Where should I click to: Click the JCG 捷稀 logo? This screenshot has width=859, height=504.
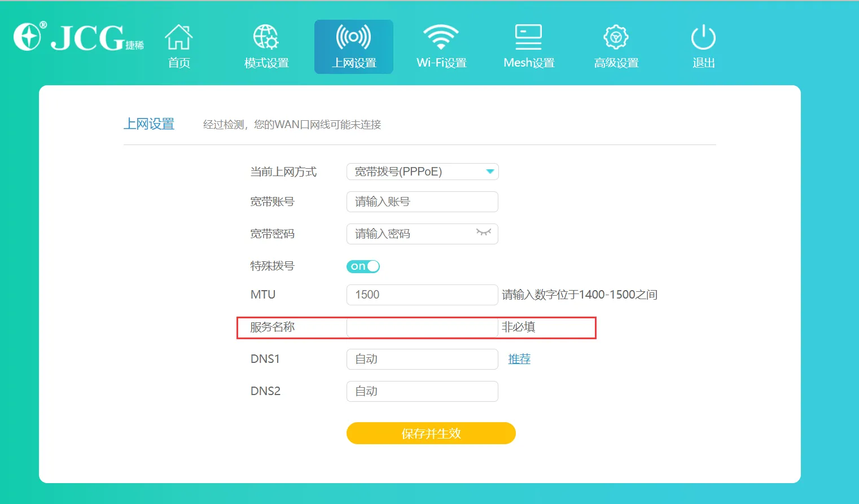[78, 37]
